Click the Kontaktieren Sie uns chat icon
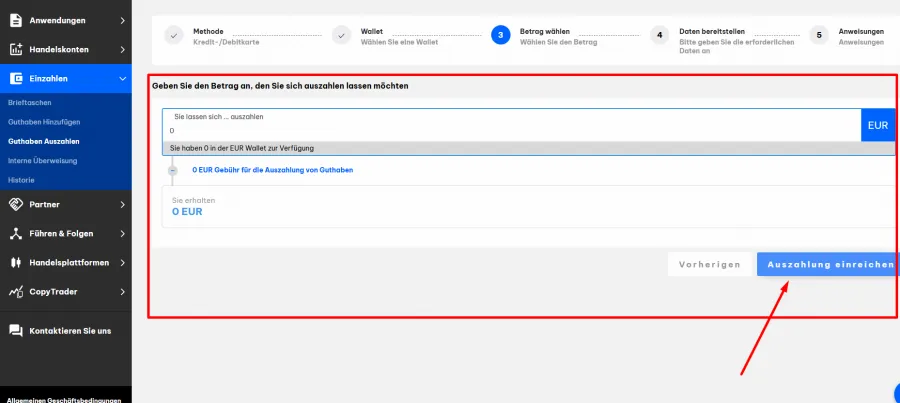The image size is (900, 403). click(x=16, y=330)
